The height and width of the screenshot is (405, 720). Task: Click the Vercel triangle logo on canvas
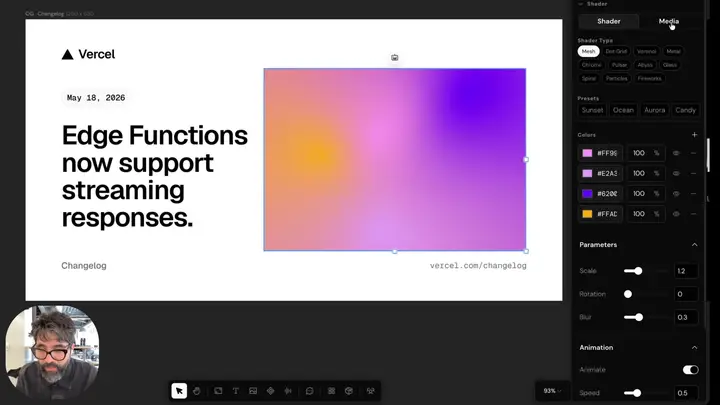click(68, 55)
